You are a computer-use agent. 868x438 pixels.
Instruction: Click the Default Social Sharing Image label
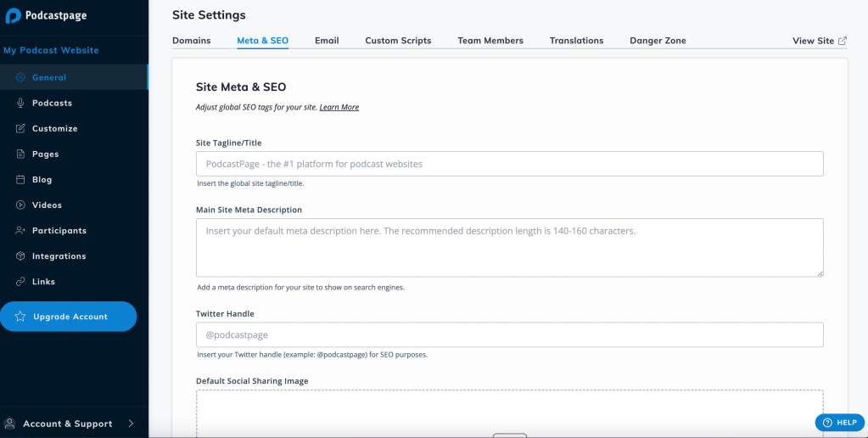(252, 381)
